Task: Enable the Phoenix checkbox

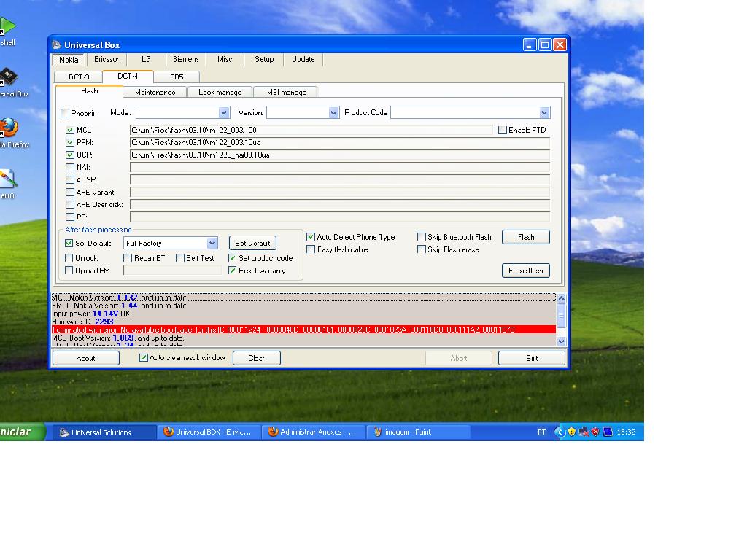Action: (65, 113)
